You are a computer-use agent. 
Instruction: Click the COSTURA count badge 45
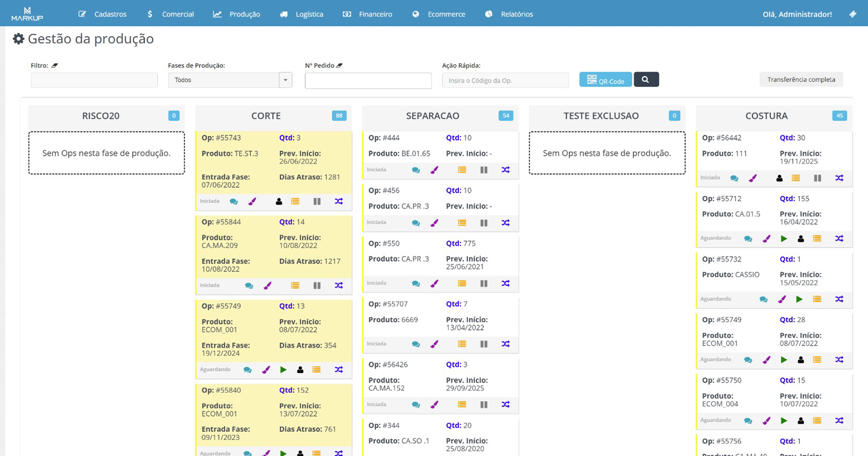pos(840,116)
